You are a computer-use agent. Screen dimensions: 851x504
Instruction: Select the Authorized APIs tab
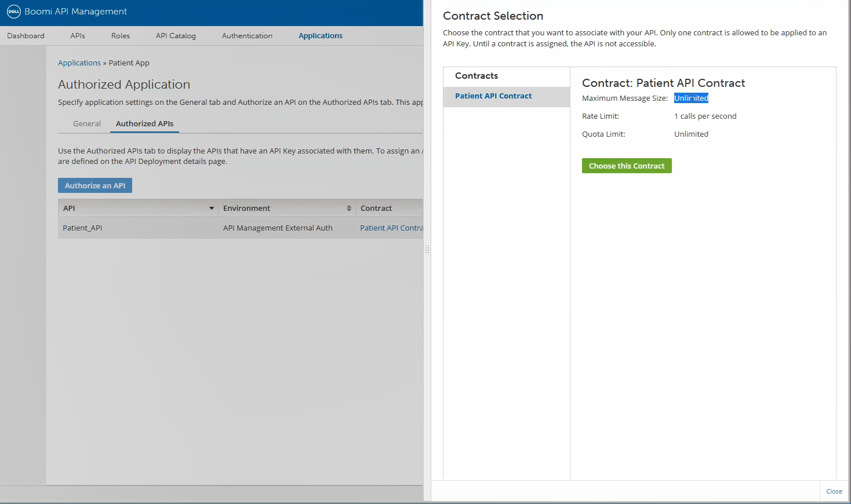pos(144,123)
